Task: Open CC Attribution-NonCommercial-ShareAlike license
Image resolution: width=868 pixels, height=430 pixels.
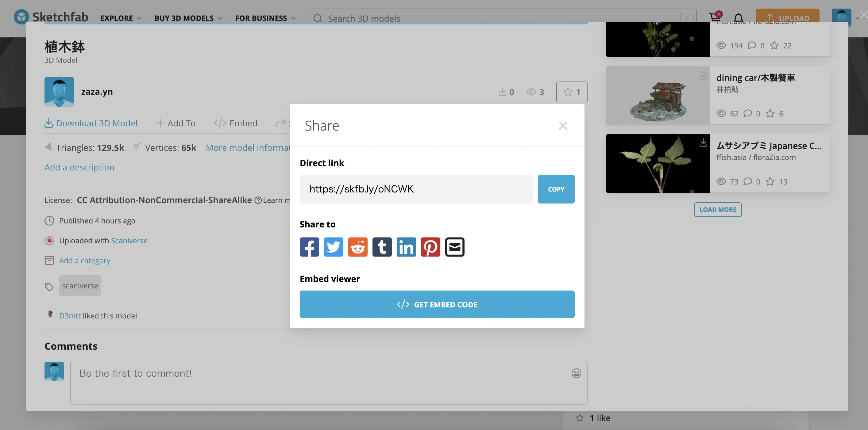Action: click(164, 200)
